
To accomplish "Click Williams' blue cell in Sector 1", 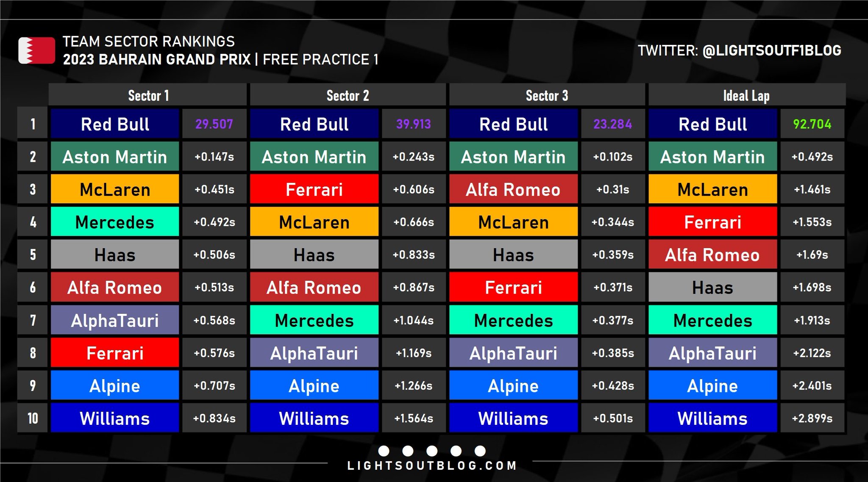I will pyautogui.click(x=115, y=418).
